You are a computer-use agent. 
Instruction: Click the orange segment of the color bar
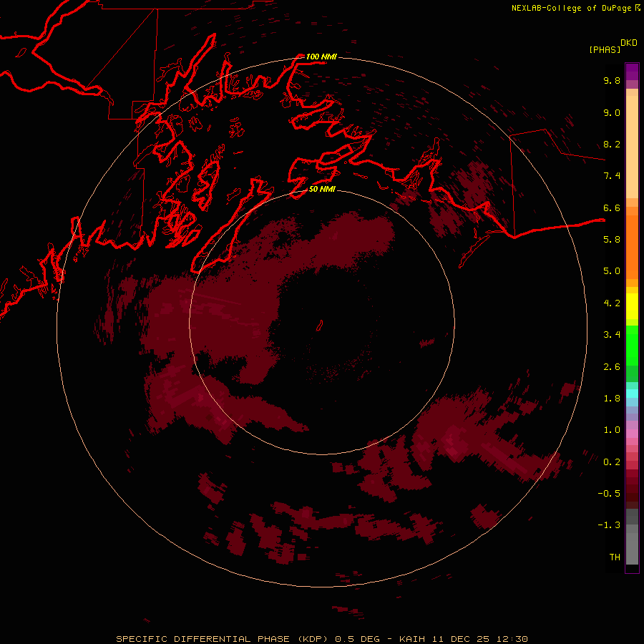tap(632, 248)
